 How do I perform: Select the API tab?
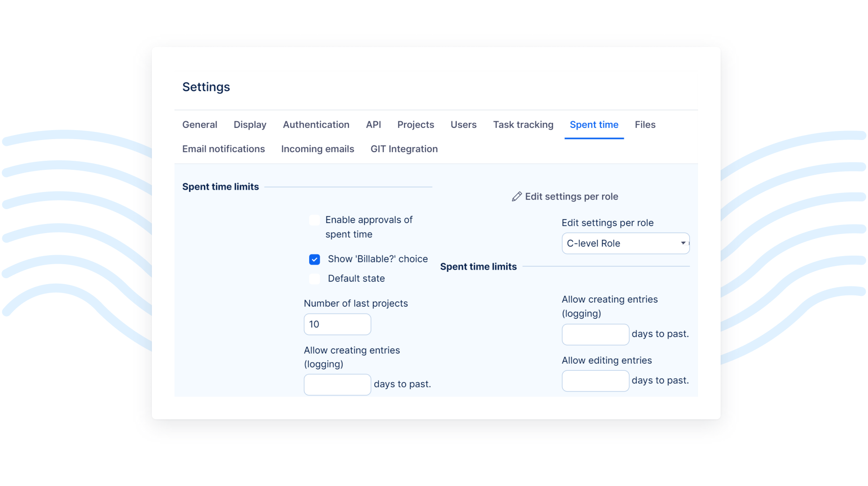tap(373, 125)
